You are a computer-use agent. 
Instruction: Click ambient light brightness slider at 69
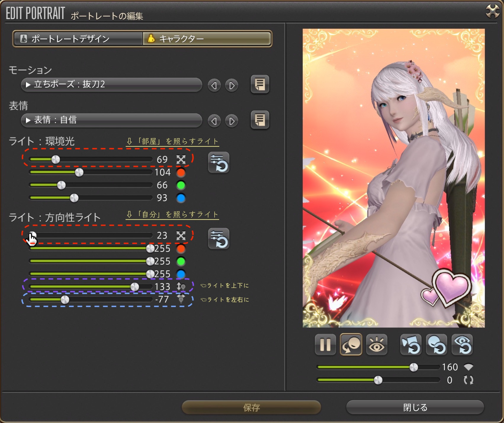91,160
